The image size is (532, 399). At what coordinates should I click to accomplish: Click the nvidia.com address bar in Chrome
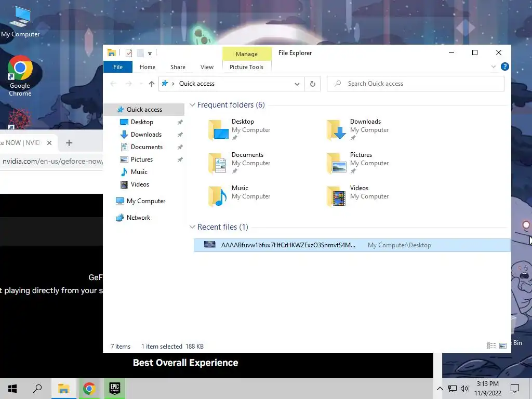tap(51, 162)
